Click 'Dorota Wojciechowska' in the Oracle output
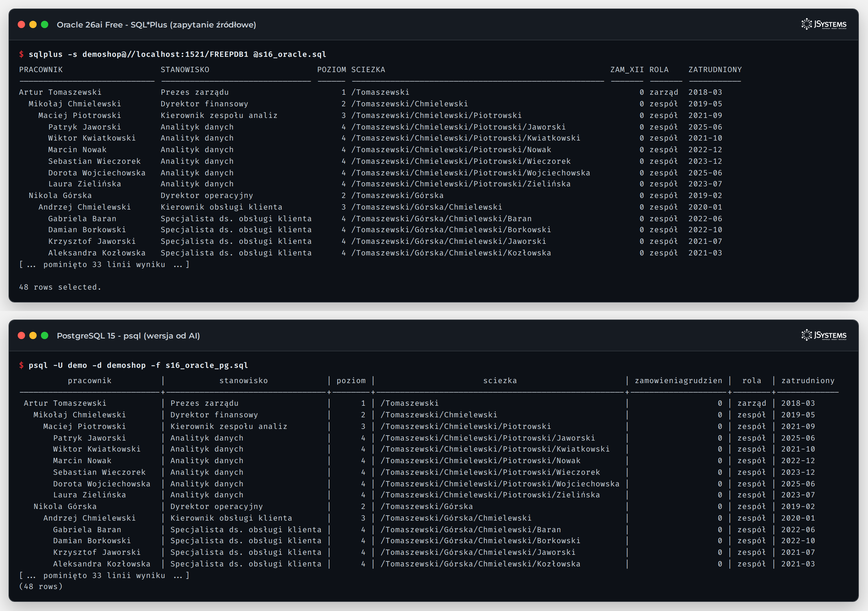868x611 pixels. tap(97, 173)
